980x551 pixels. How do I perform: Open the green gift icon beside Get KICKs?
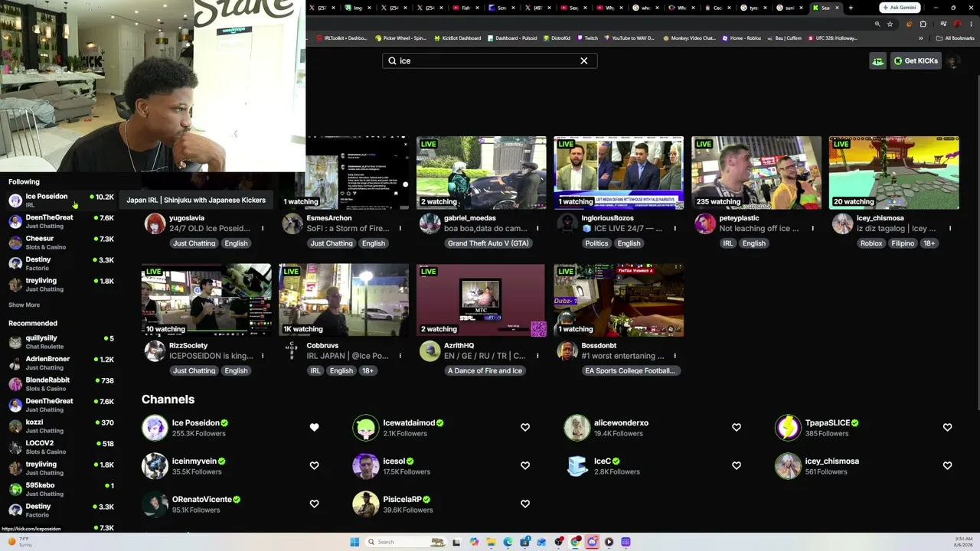pyautogui.click(x=877, y=61)
